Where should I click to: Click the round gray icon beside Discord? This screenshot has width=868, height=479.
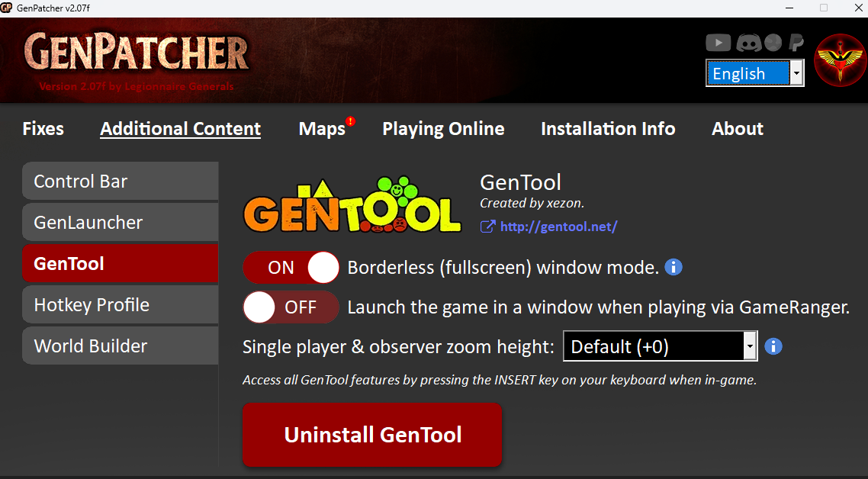coord(773,43)
